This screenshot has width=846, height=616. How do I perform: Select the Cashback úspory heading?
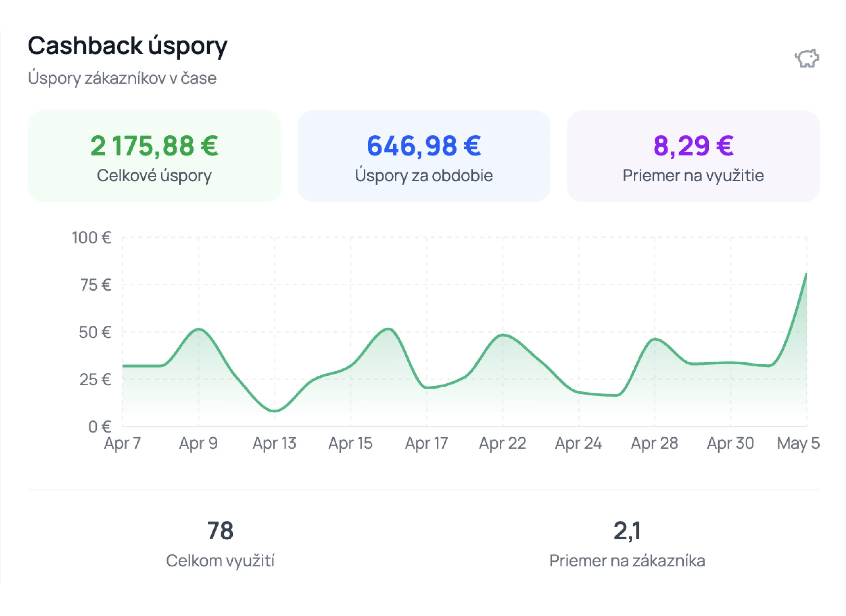[x=128, y=46]
